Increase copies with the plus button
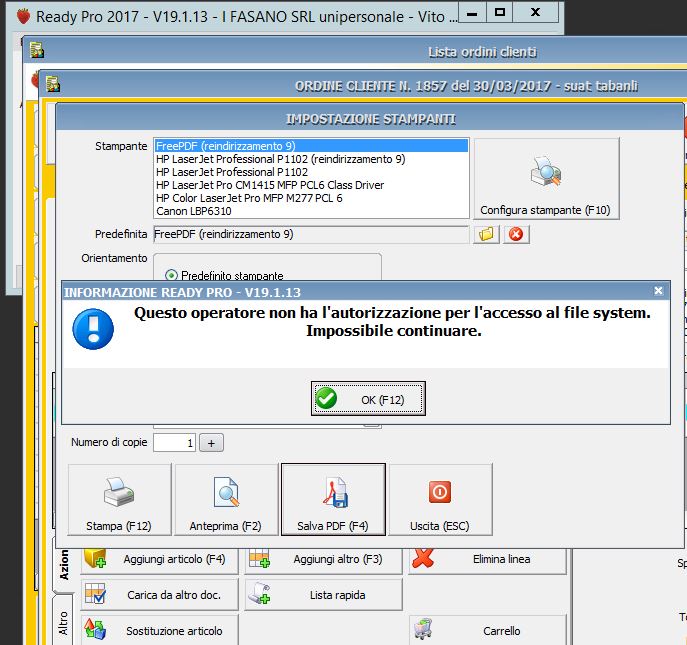This screenshot has height=645, width=687. pyautogui.click(x=211, y=443)
